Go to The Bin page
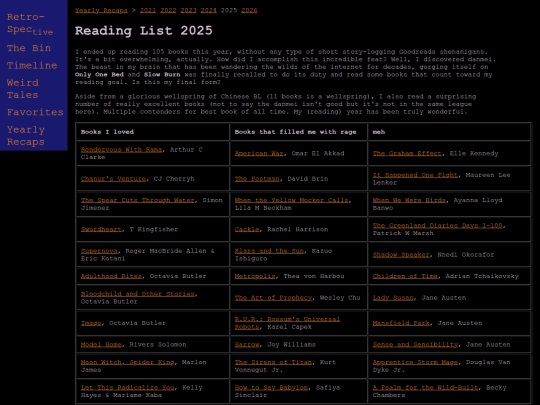This screenshot has height=405, width=540. (29, 48)
